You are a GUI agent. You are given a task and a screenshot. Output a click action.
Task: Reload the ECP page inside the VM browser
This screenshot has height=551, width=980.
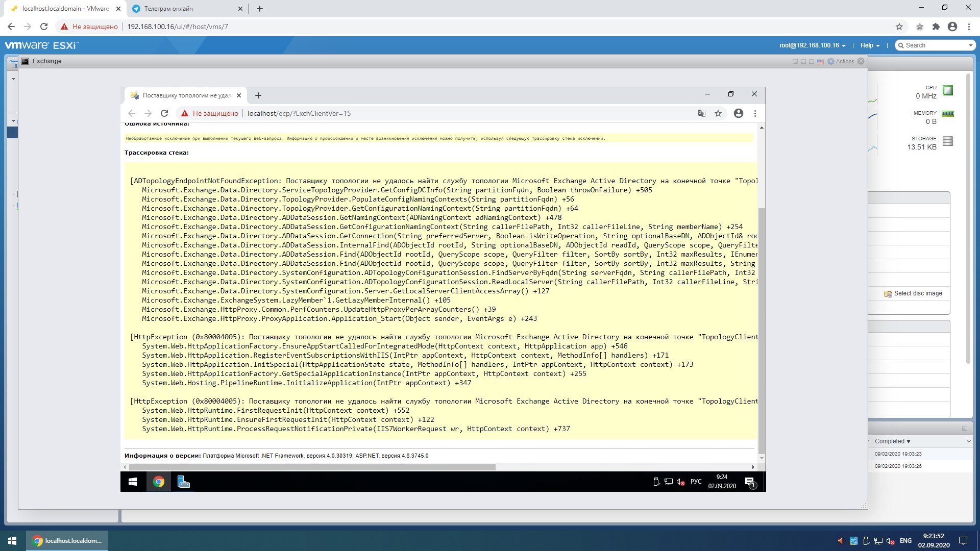coord(164,113)
